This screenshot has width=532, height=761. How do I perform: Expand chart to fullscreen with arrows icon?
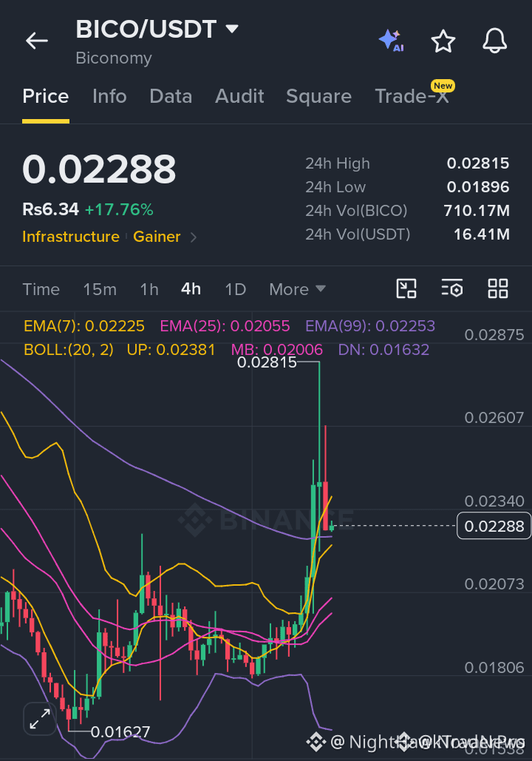tap(40, 718)
